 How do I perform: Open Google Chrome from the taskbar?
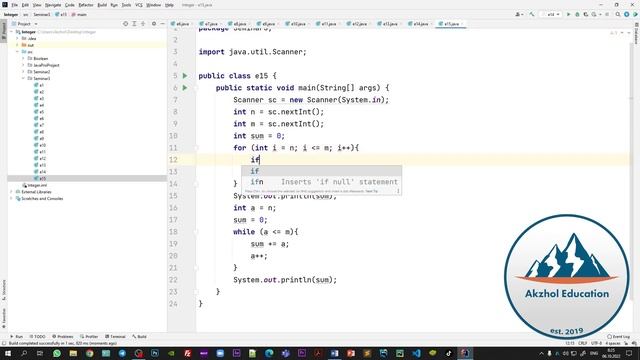(x=89, y=353)
